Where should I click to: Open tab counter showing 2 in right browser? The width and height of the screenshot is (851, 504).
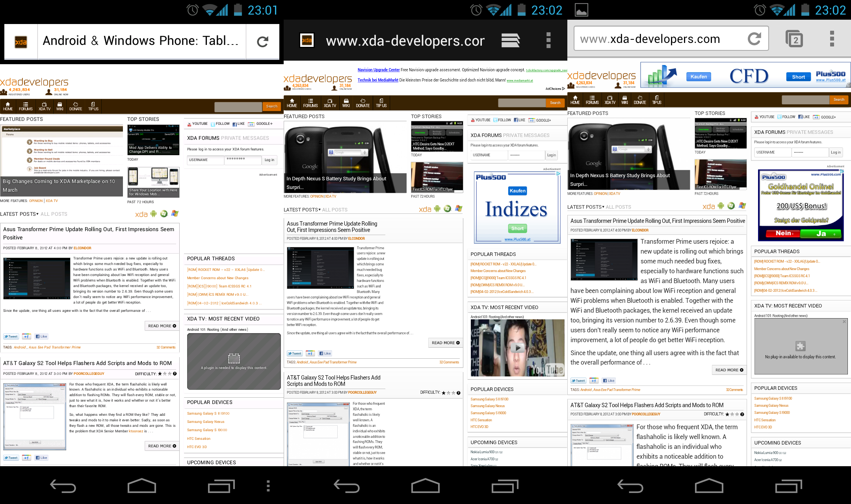tap(794, 39)
